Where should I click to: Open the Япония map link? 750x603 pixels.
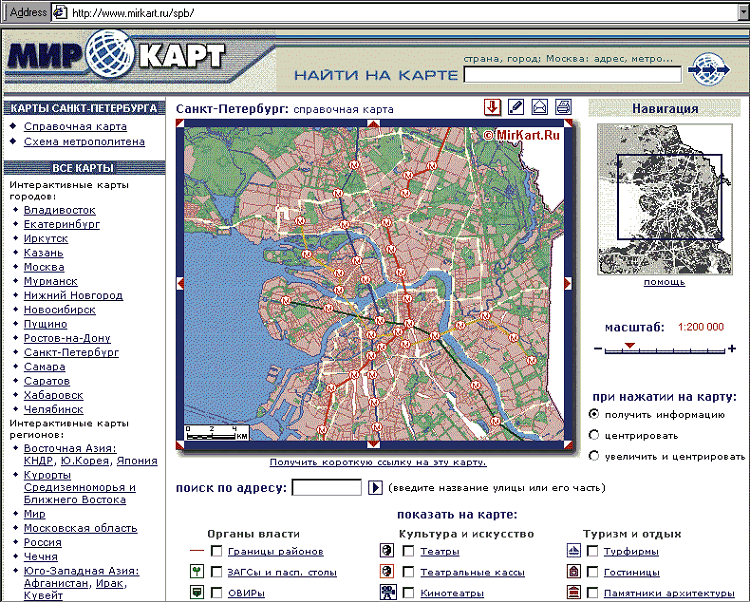(x=137, y=460)
